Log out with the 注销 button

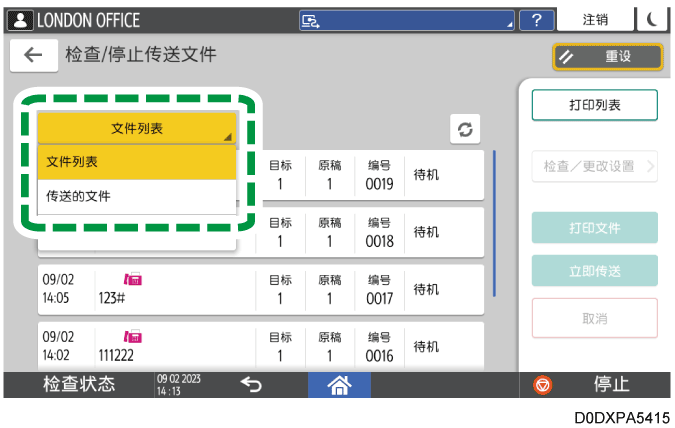coord(595,19)
